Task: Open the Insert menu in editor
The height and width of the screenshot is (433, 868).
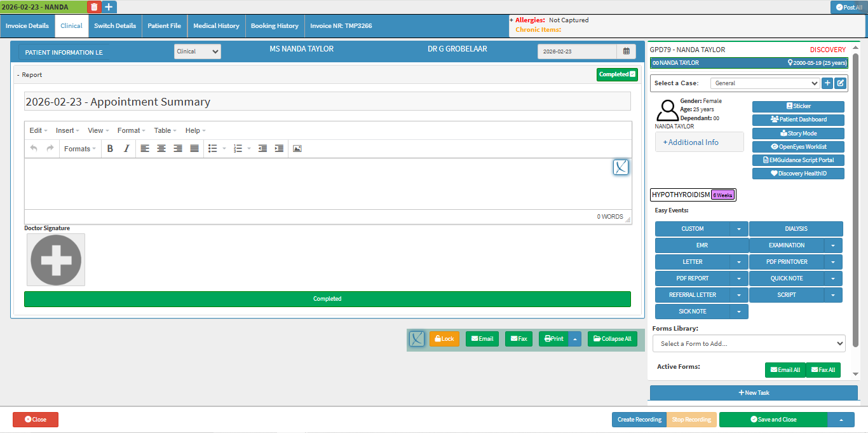Action: [x=67, y=130]
